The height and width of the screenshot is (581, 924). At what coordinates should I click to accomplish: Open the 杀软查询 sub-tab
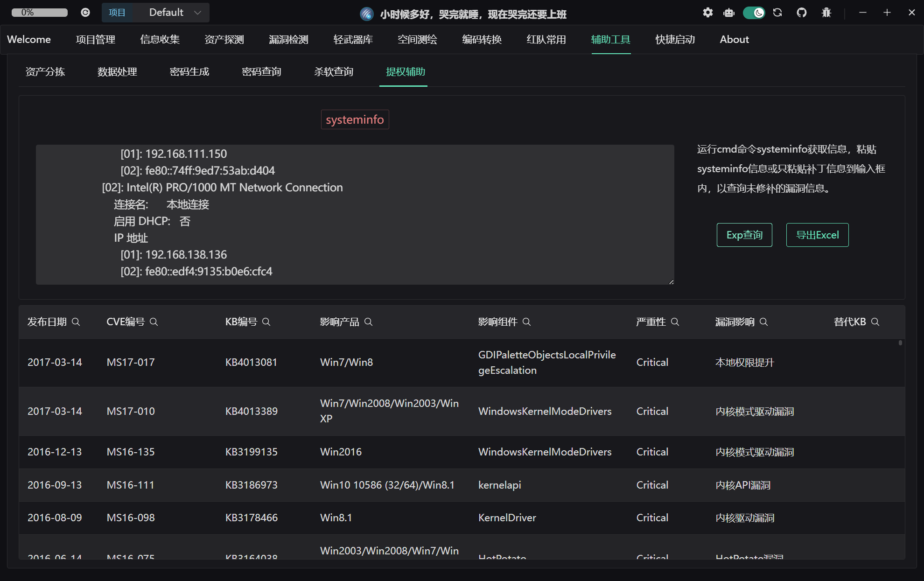334,72
